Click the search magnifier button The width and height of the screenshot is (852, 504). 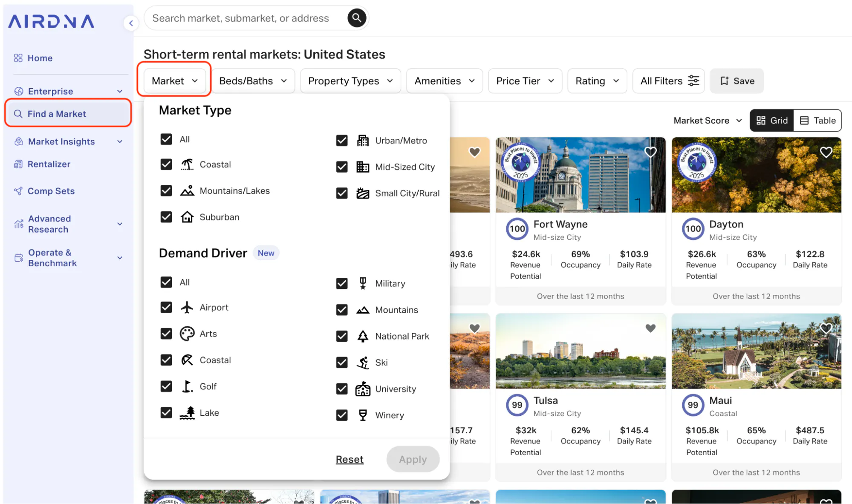point(357,18)
